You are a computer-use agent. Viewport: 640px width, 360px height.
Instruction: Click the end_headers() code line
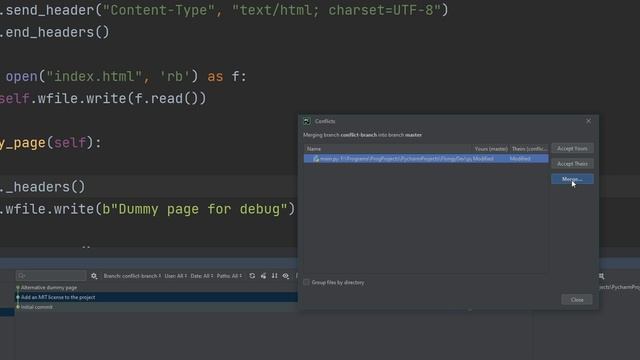(55, 32)
